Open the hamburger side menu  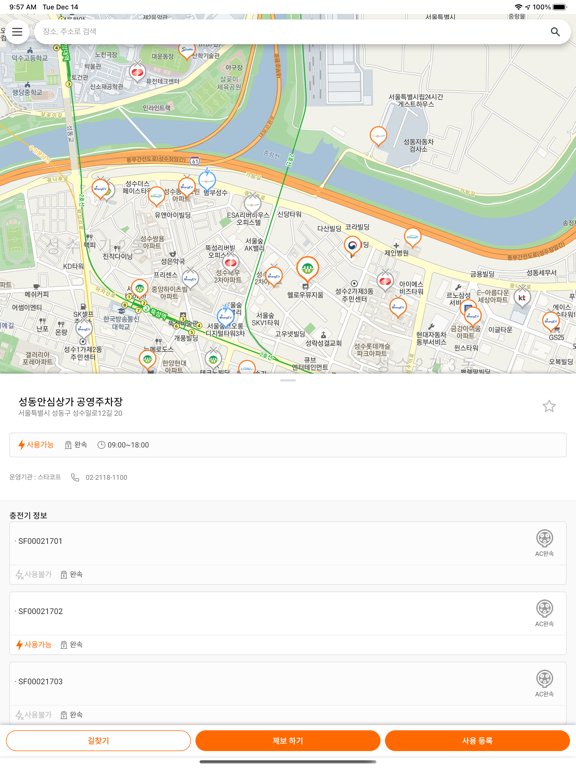17,32
